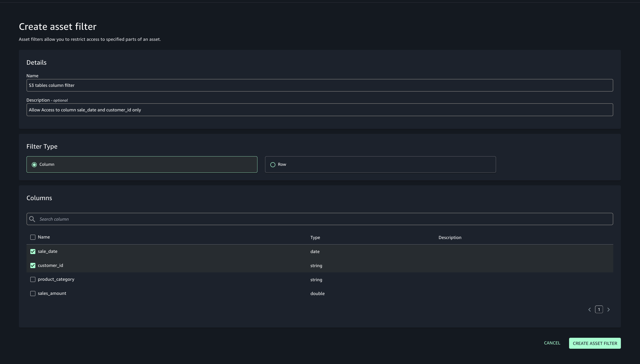Viewport: 640px width, 364px height.
Task: Toggle the select-all Name checkbox
Action: click(x=33, y=237)
